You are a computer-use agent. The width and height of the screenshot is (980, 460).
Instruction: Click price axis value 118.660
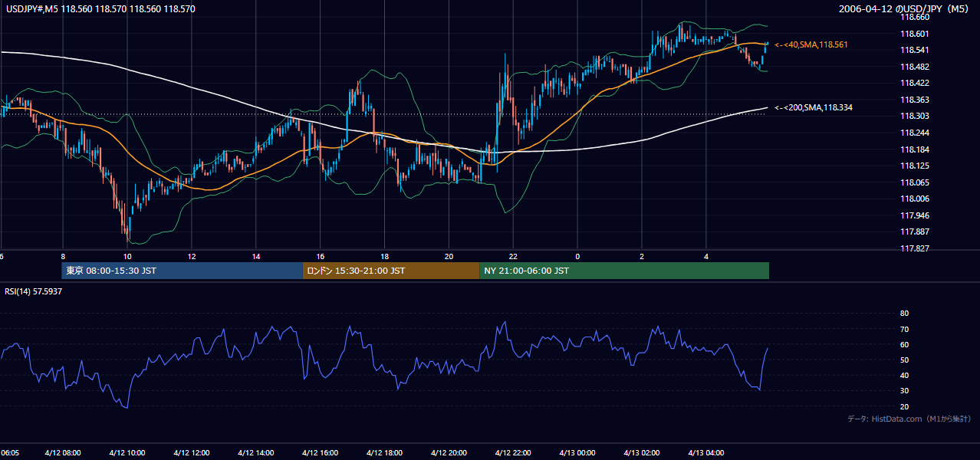pyautogui.click(x=914, y=17)
